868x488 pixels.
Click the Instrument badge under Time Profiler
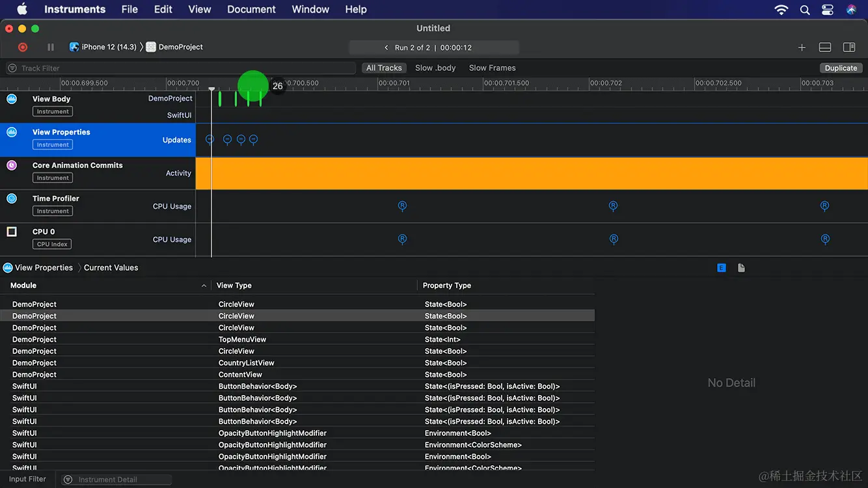pos(53,211)
